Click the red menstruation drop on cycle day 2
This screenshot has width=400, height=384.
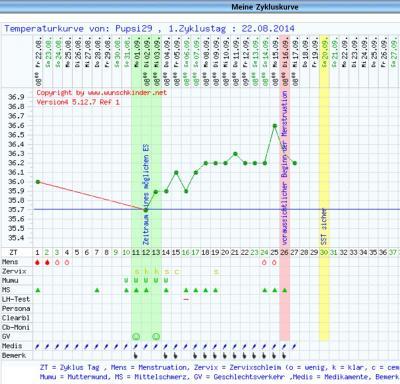(x=47, y=262)
